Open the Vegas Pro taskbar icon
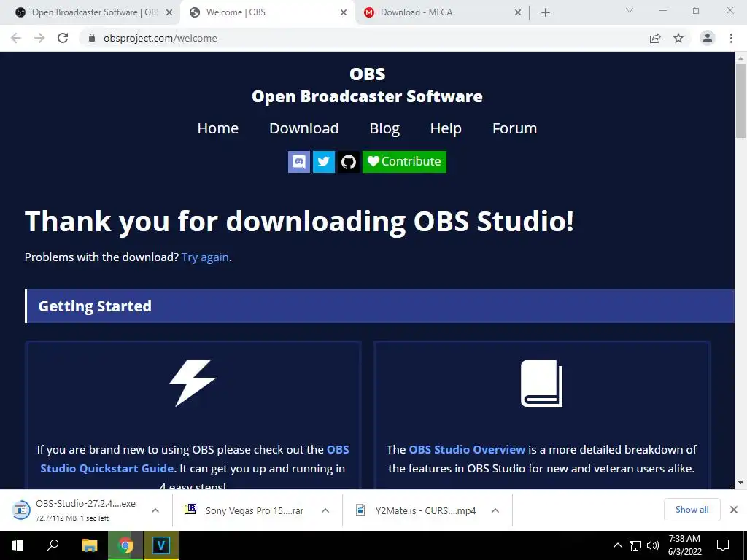 tap(161, 545)
